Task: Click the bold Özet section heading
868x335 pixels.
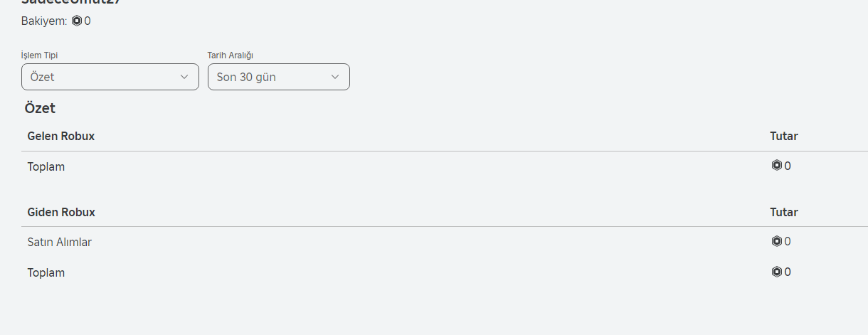Action: coord(40,108)
